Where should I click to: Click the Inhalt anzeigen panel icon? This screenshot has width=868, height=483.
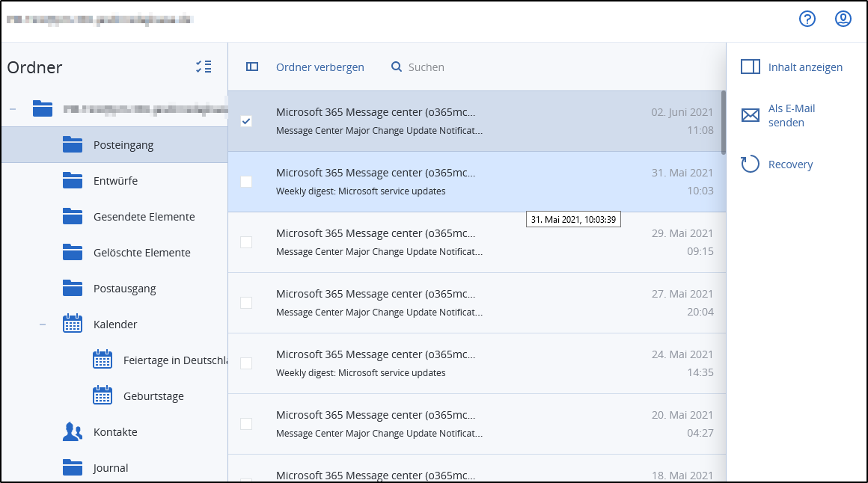point(750,67)
